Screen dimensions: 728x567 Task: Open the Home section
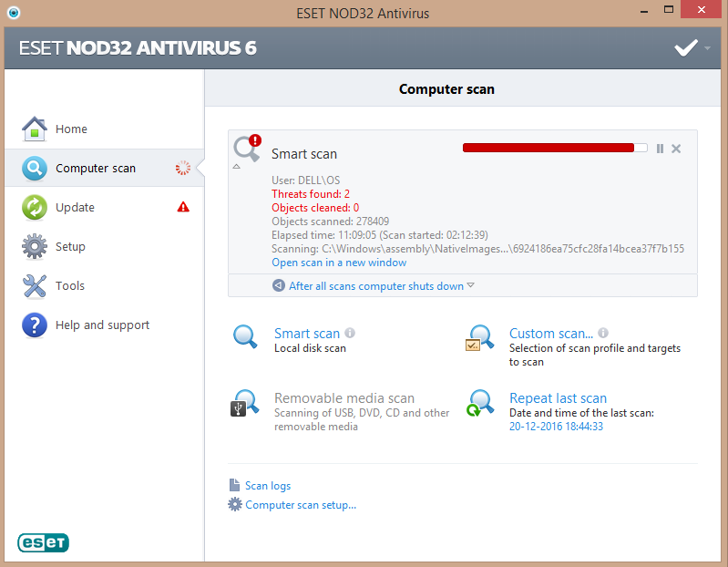tap(105, 129)
